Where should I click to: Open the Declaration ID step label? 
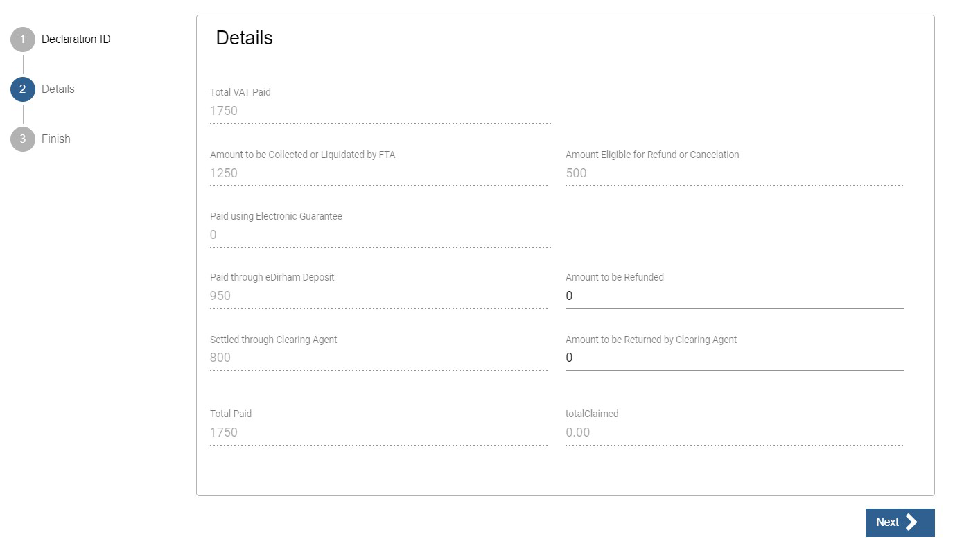76,39
